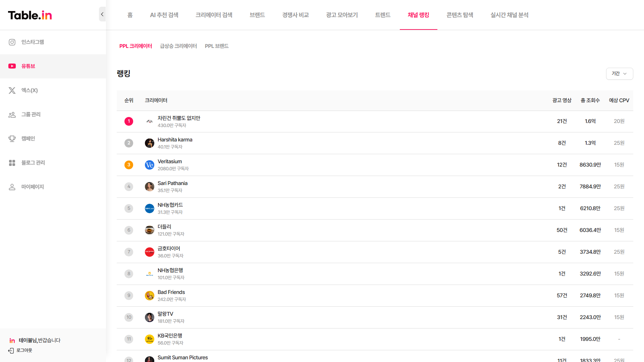The width and height of the screenshot is (644, 362).
Task: Select 유튜브 in the sidebar
Action: 53,66
